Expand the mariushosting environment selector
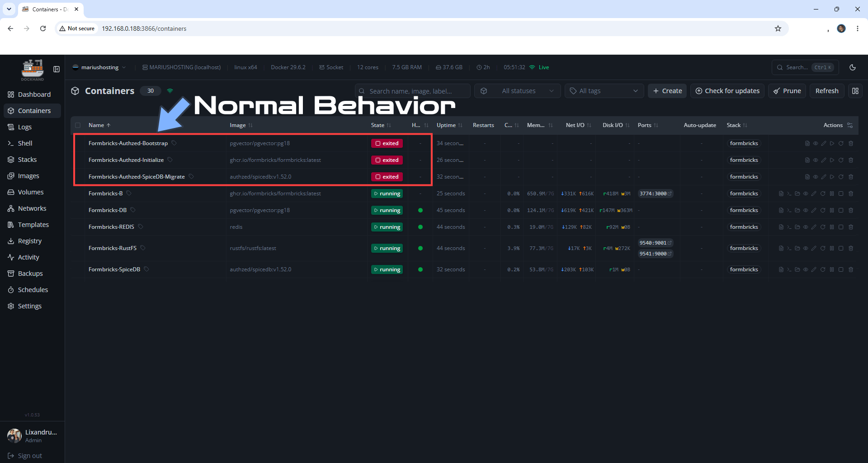The image size is (868, 463). (99, 67)
